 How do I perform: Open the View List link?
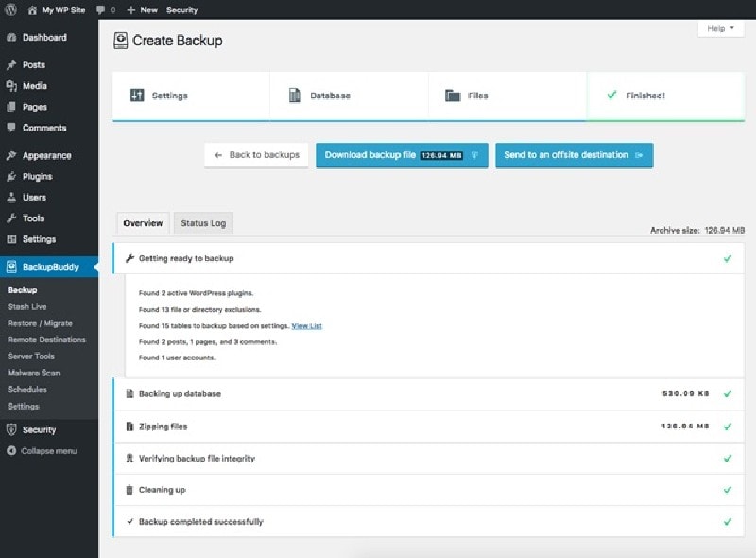tap(306, 326)
